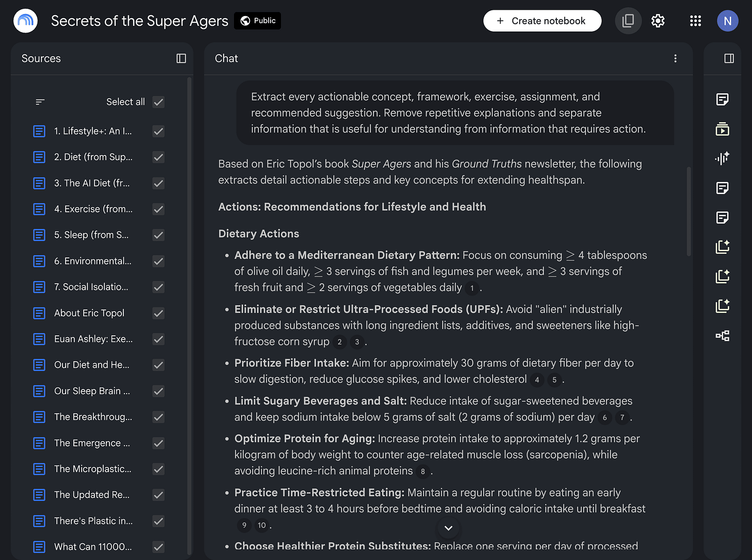Uncheck the About Eric Topol source
Screen dimensions: 752x560
pos(159,313)
